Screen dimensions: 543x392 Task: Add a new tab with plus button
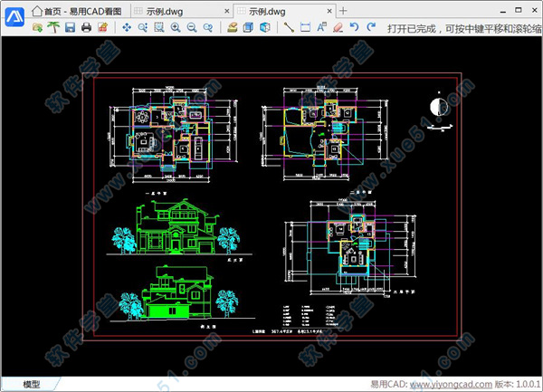(343, 10)
